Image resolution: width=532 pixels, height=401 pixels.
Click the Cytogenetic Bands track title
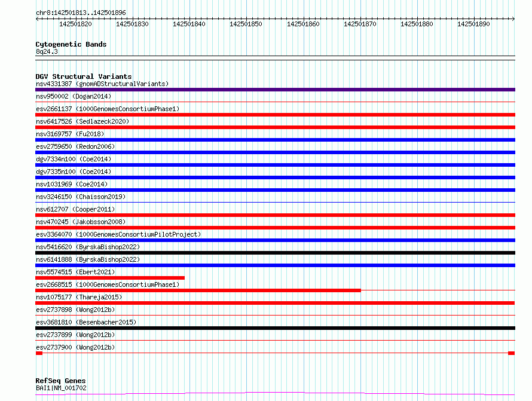(71, 44)
